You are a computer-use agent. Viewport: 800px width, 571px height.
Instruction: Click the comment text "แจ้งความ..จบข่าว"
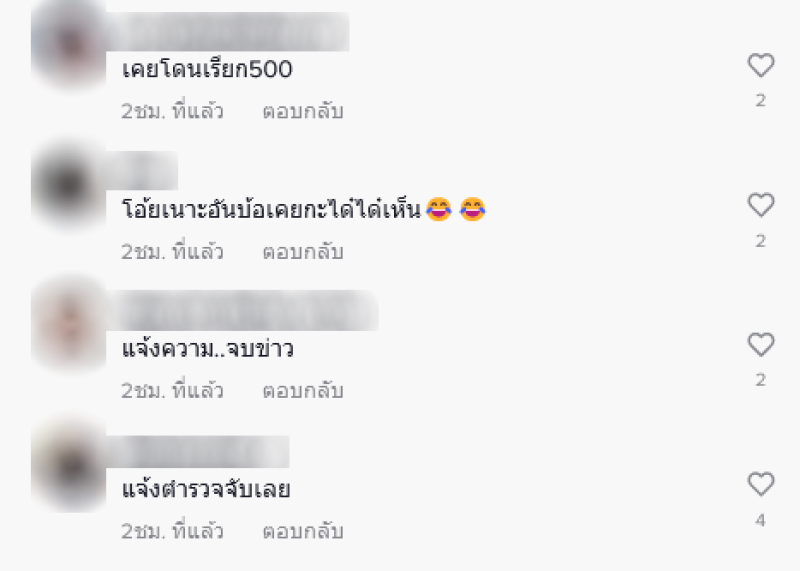[x=207, y=349]
